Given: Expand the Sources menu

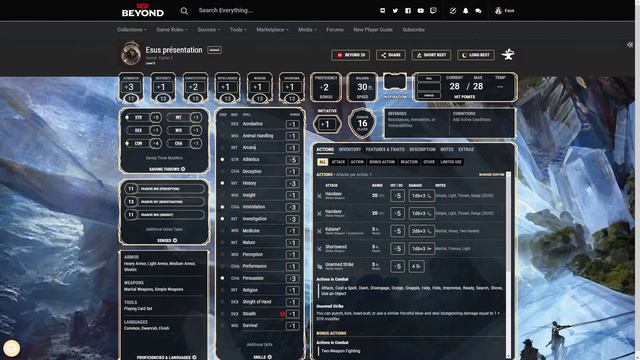Looking at the screenshot, I should point(209,30).
